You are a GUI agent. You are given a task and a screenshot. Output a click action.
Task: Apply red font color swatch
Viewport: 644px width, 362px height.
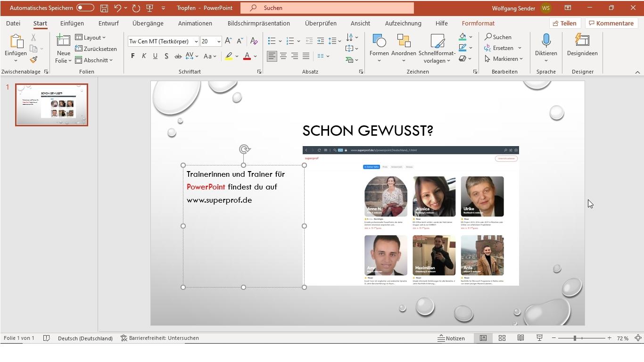click(247, 56)
